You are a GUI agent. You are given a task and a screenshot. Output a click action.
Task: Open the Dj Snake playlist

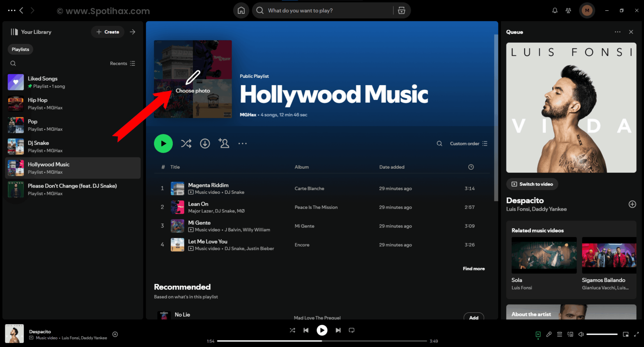(73, 147)
